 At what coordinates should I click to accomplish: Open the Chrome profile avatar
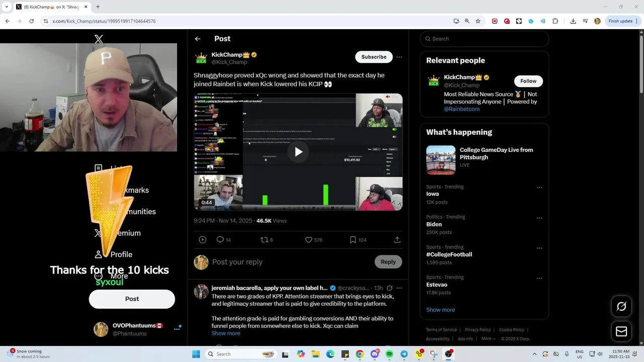pyautogui.click(x=597, y=21)
